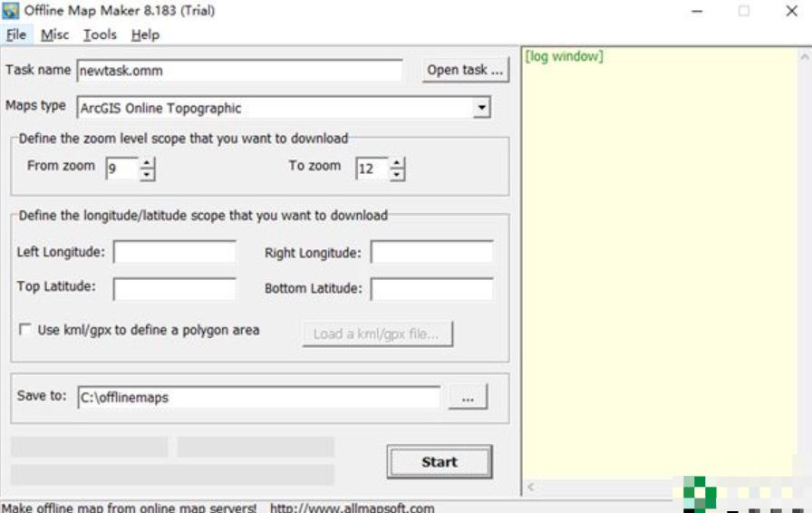Click log window scroll left arrow

click(530, 487)
